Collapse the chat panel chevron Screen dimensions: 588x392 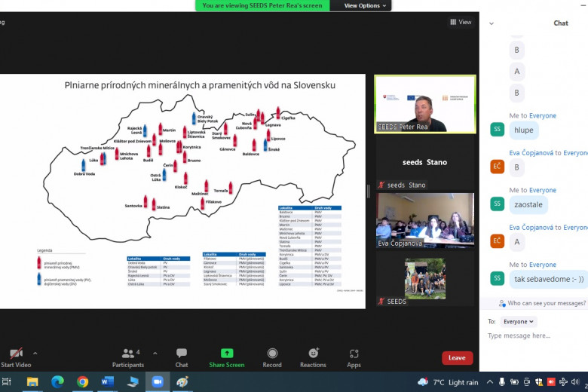(492, 23)
